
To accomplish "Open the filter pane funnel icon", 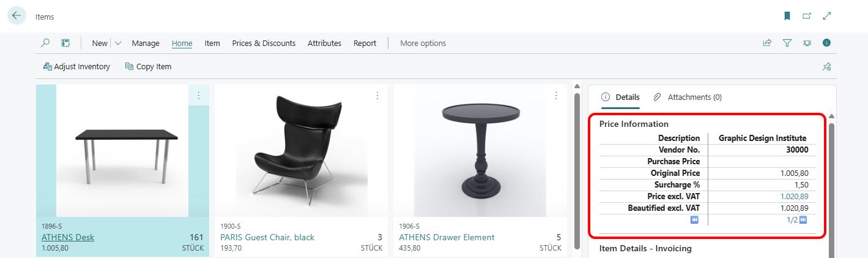I will 787,43.
